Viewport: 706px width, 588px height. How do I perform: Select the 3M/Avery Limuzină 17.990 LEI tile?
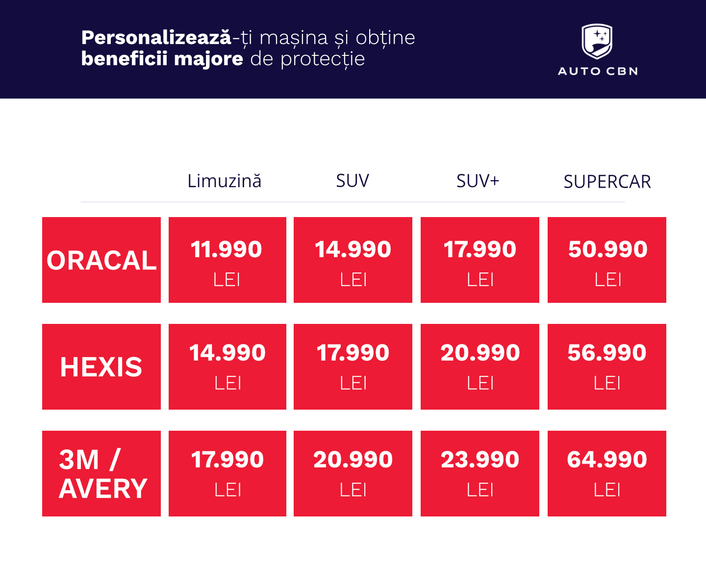click(227, 474)
